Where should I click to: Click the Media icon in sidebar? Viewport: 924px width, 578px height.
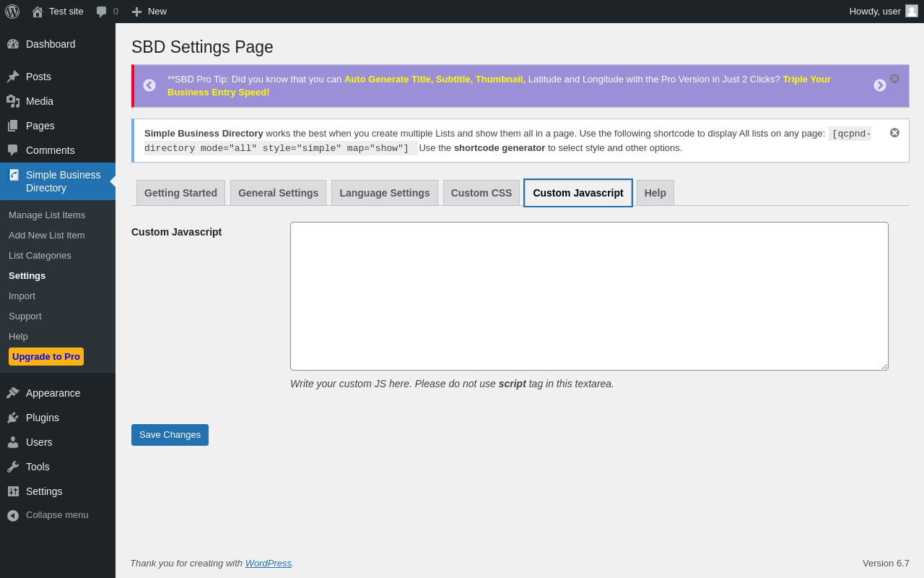[13, 101]
